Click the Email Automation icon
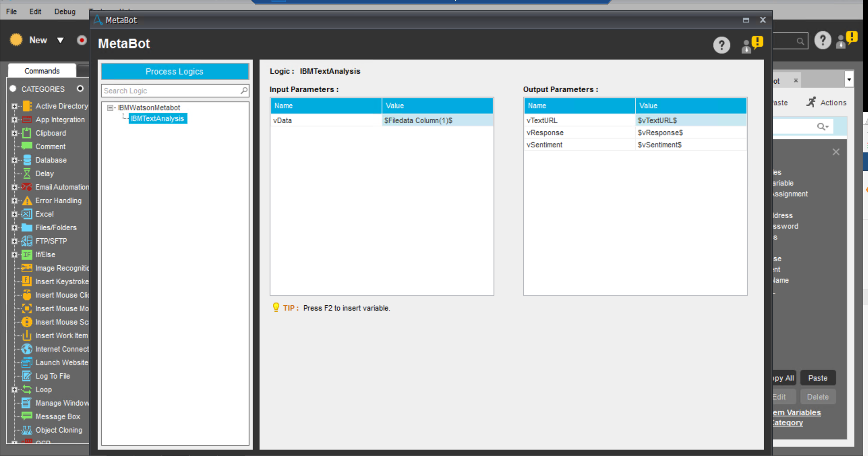 pyautogui.click(x=27, y=187)
